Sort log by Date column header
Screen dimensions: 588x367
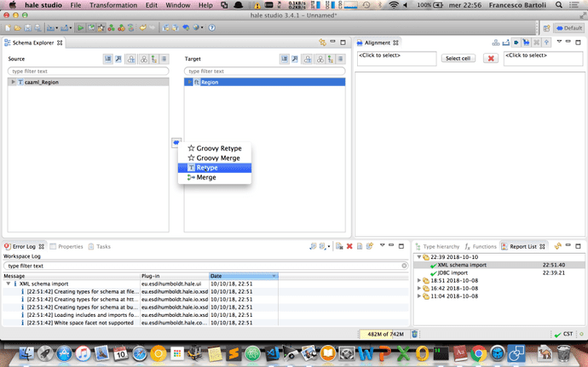pos(243,276)
